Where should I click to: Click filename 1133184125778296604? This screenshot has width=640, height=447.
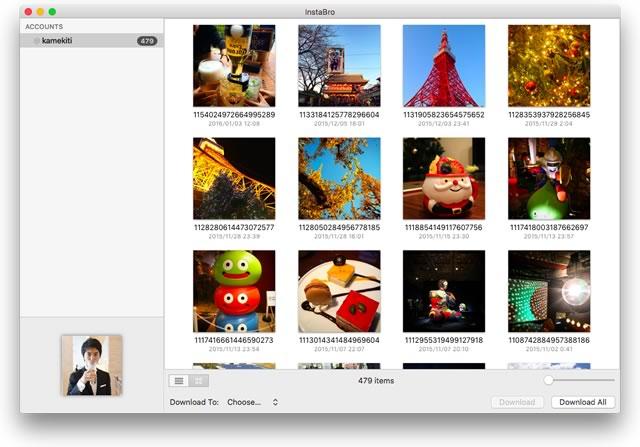point(339,115)
